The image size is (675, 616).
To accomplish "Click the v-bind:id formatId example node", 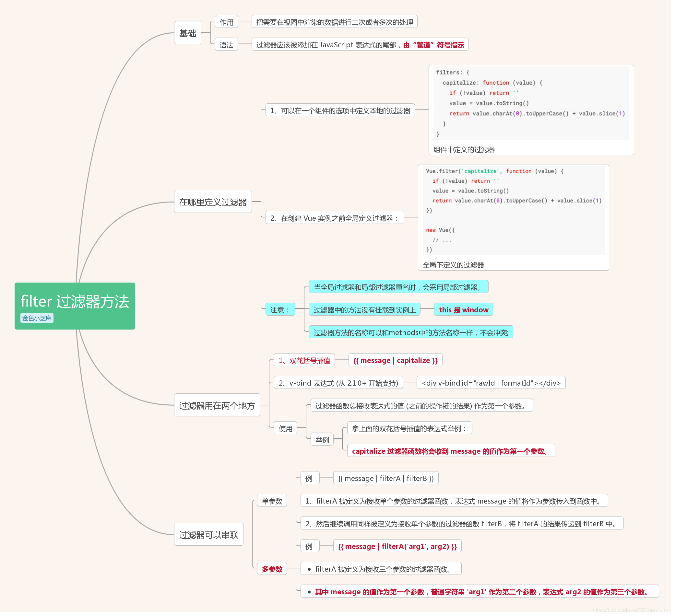I will (491, 383).
